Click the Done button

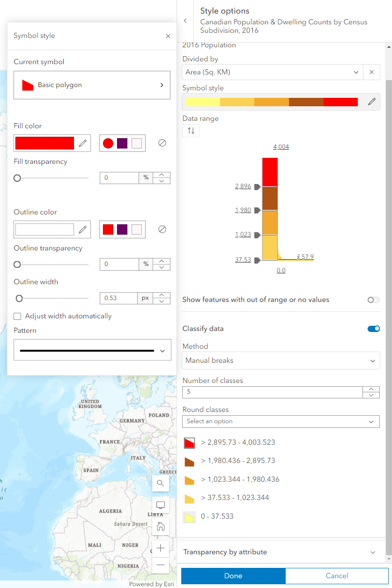[x=233, y=576]
